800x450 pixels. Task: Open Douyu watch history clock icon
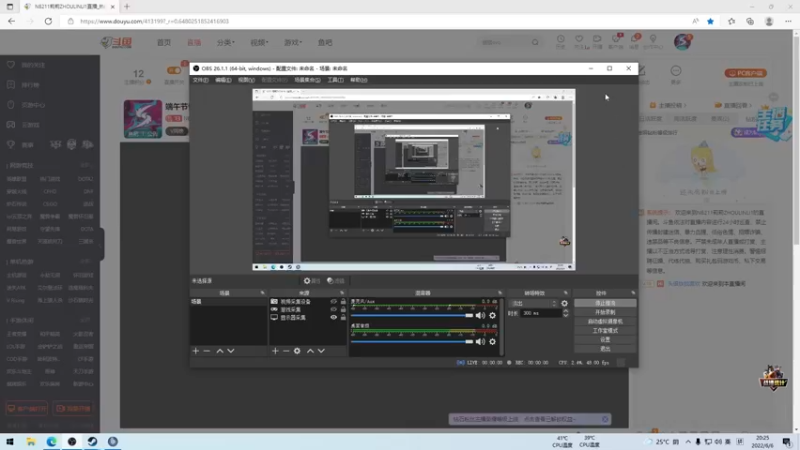click(x=560, y=39)
